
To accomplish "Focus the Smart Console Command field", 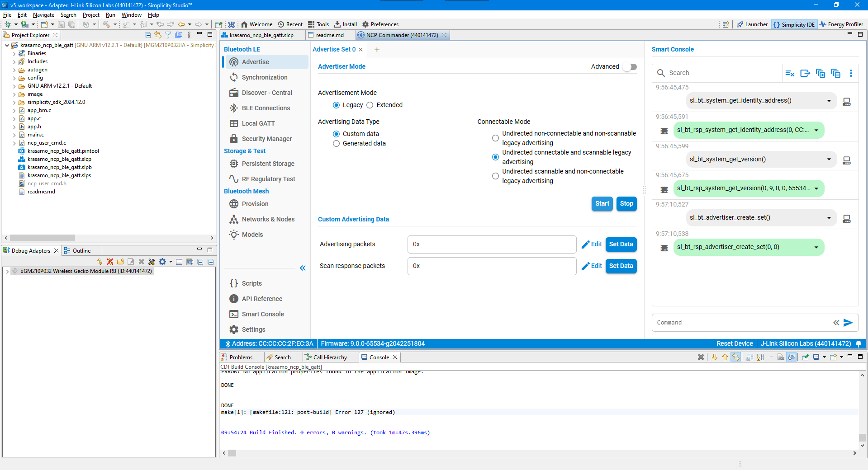I will coord(742,323).
